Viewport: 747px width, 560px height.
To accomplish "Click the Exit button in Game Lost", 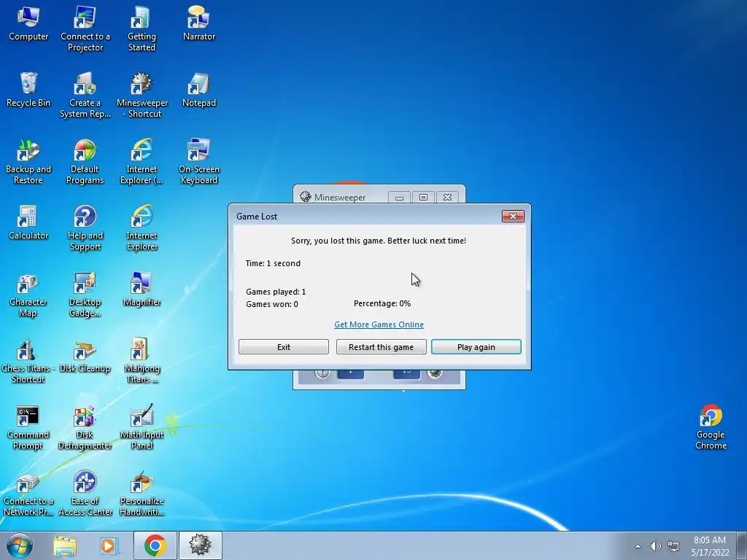I will coord(284,346).
